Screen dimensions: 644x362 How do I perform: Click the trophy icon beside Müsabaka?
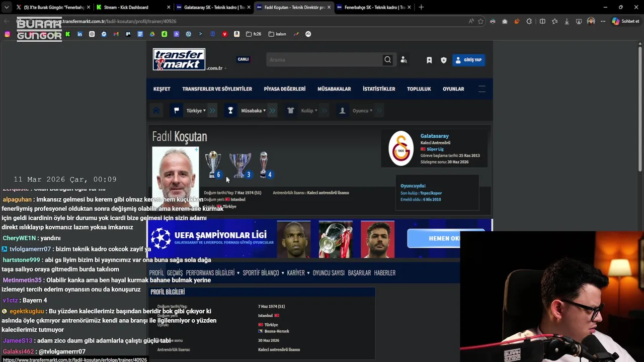(230, 111)
